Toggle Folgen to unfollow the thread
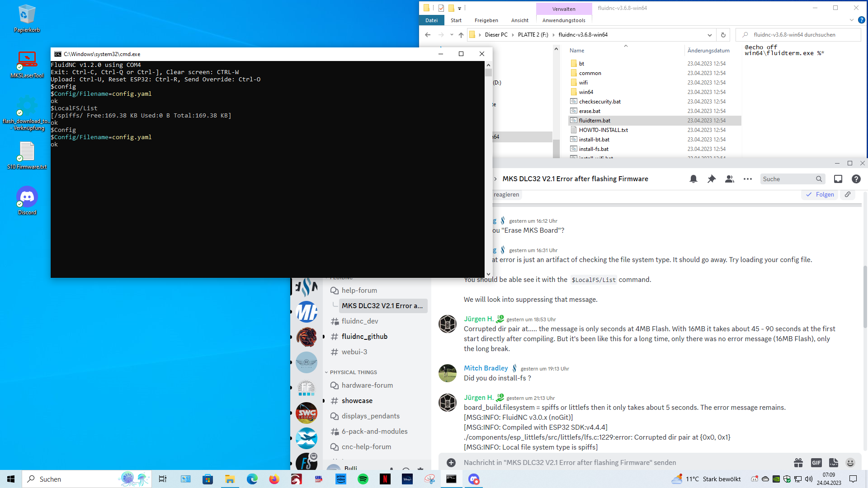The width and height of the screenshot is (868, 488). [x=820, y=194]
